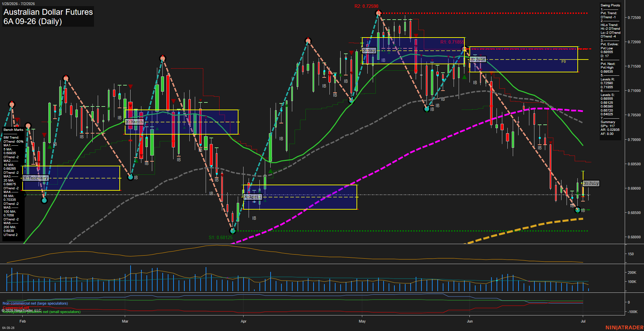Select the M:March monthly box label
The width and height of the screenshot is (644, 331).
(134, 122)
